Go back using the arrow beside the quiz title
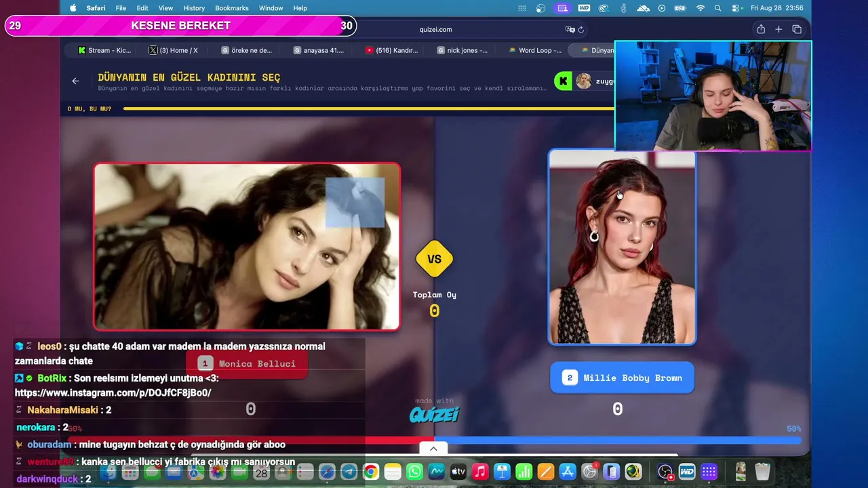868x488 pixels. (75, 81)
